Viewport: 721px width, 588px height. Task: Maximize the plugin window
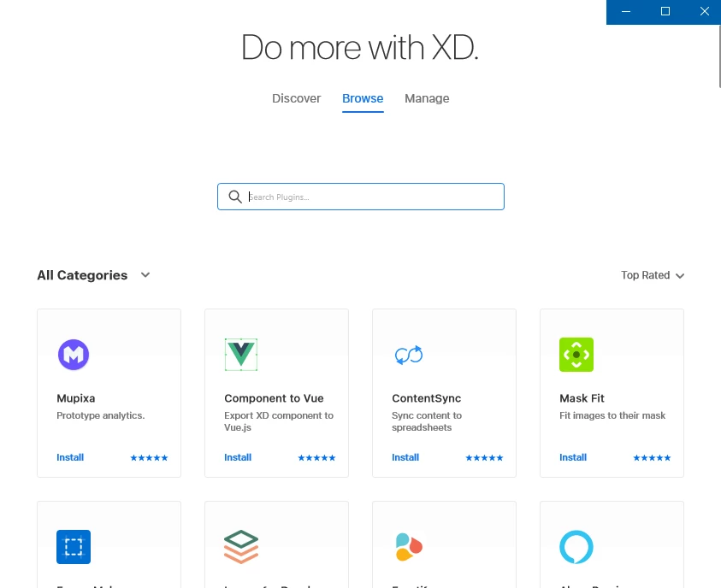coord(665,11)
